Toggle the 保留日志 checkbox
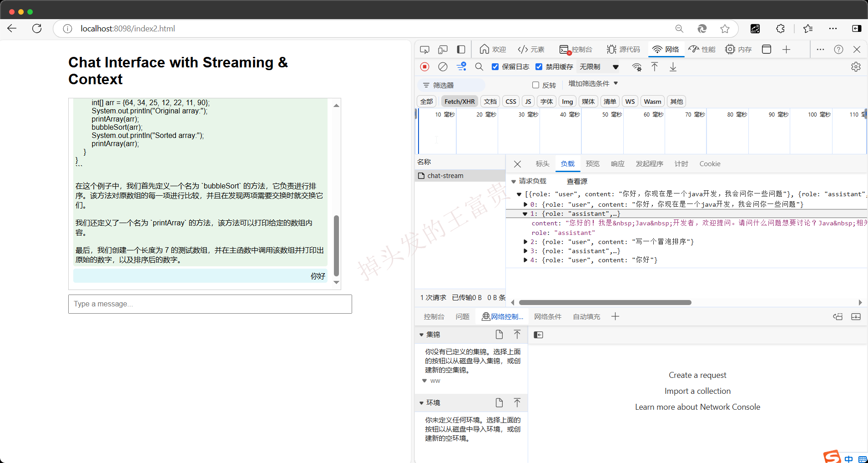The image size is (868, 463). click(x=495, y=67)
